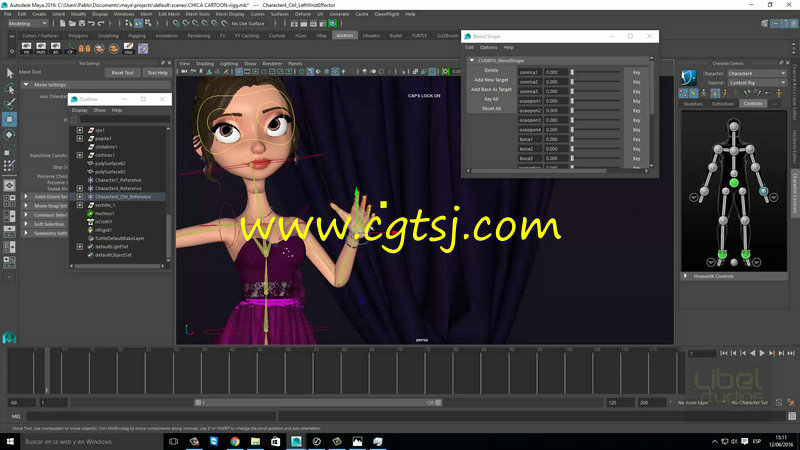Screen dimensions: 800x450
Task: Expand Character4_Reference in the Outliner
Action: 80,188
